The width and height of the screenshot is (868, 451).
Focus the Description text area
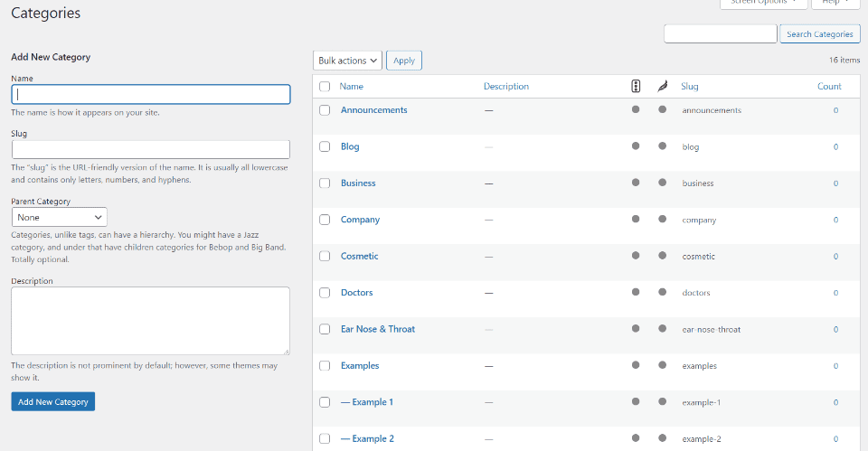coord(151,321)
